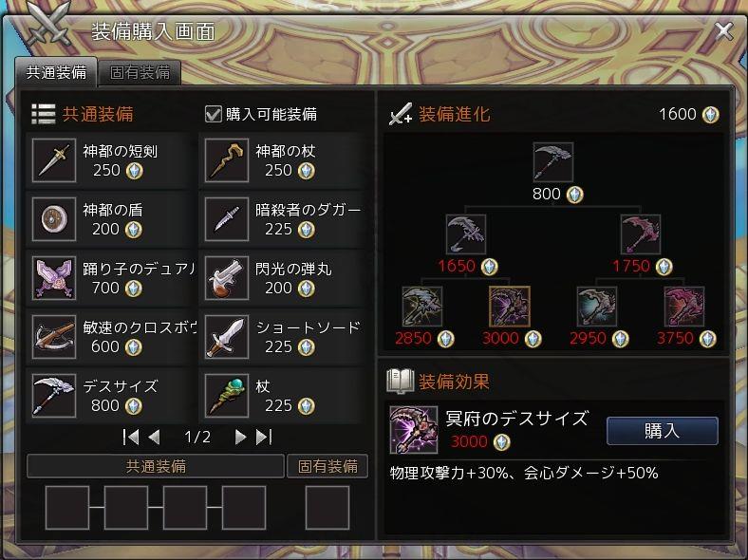Open the 共通装備 top tab
The width and height of the screenshot is (748, 560).
tap(56, 72)
